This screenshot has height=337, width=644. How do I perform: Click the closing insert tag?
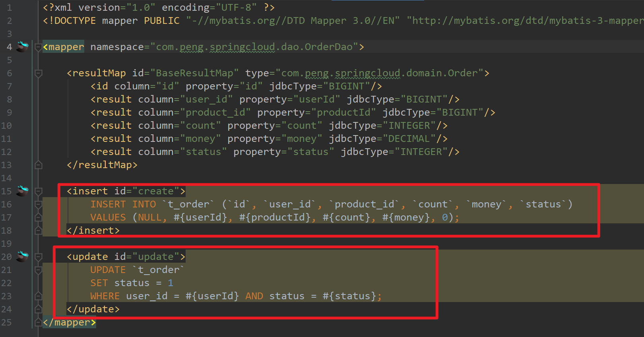[93, 230]
